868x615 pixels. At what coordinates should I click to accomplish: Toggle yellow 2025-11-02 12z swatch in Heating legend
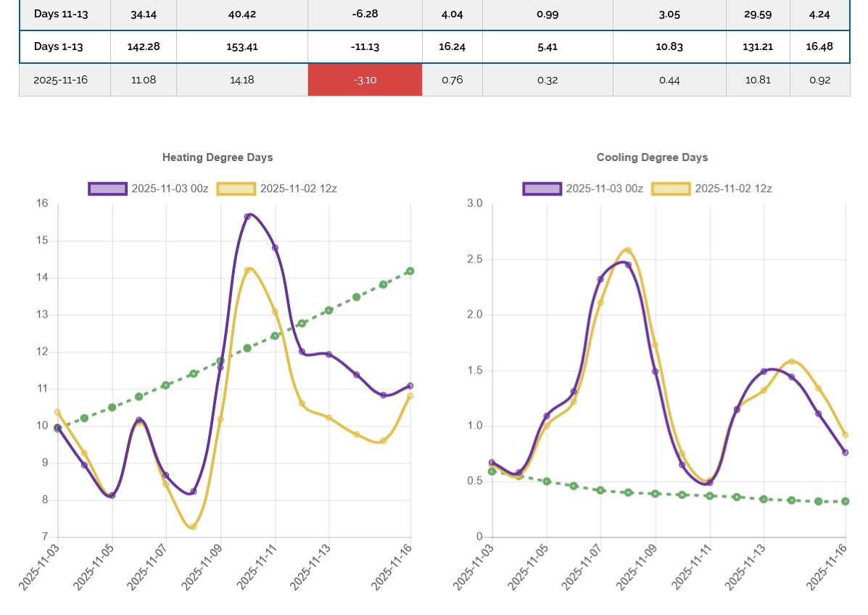pyautogui.click(x=236, y=189)
